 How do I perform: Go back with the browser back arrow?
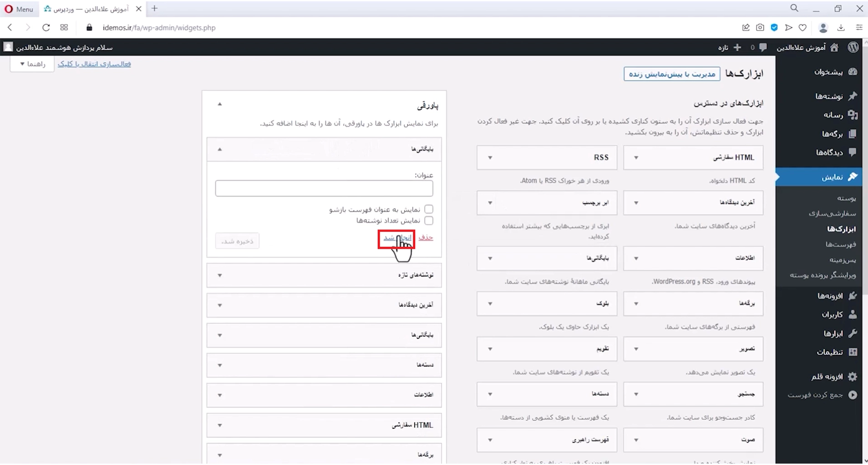click(10, 27)
